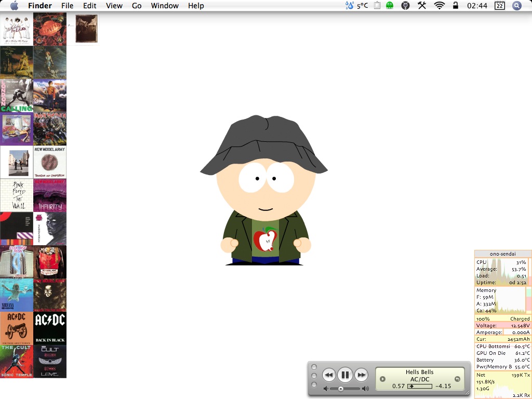Screen dimensions: 532x399
Task: Select The Cult Sonic Temple cover
Action: [17, 362]
